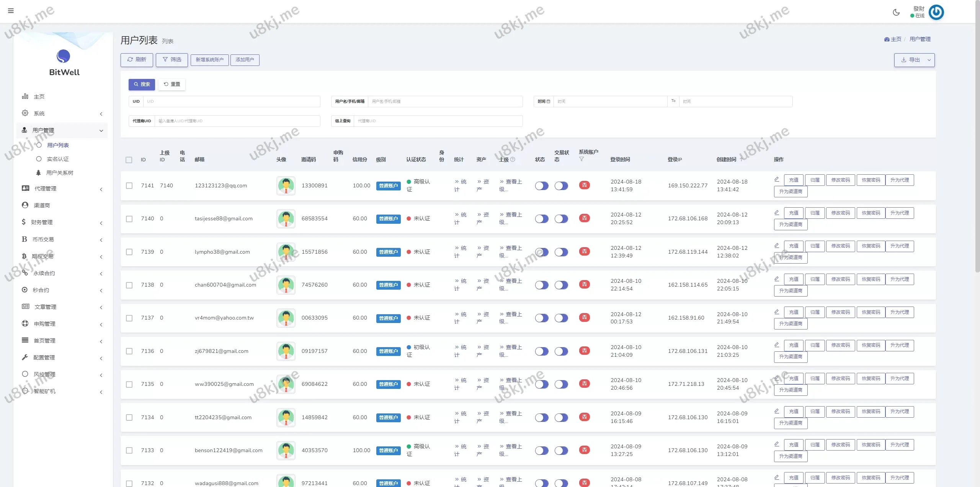
Task: Click the power avatar icon
Action: pos(936,12)
